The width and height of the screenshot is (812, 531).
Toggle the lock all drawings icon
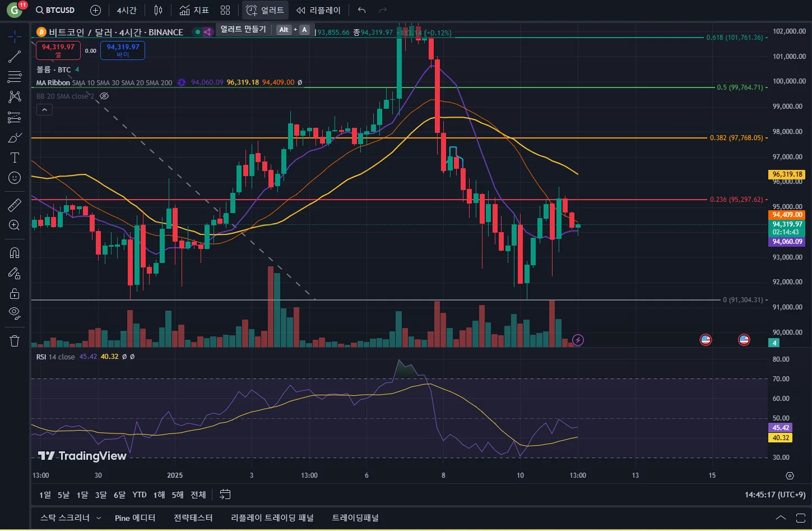[x=15, y=293]
